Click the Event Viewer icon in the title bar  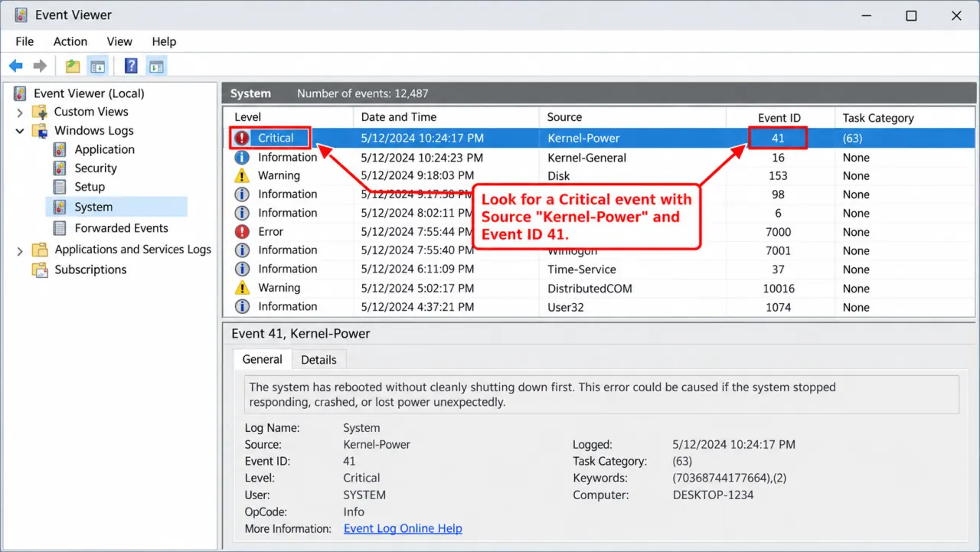click(21, 15)
